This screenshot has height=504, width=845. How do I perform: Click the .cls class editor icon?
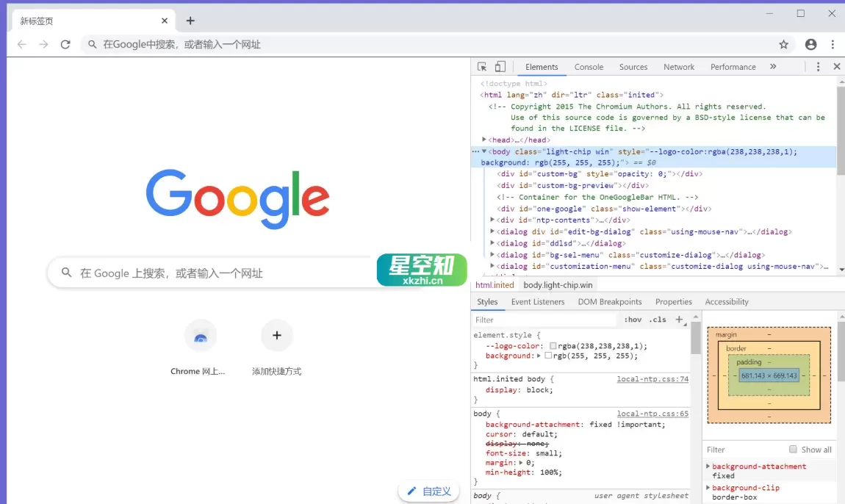point(657,320)
